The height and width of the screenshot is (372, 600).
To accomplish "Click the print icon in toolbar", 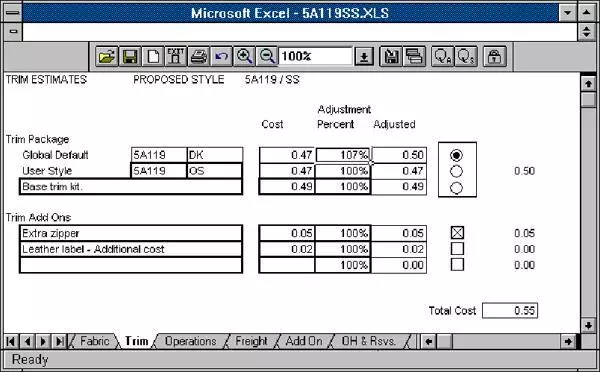I will 199,57.
